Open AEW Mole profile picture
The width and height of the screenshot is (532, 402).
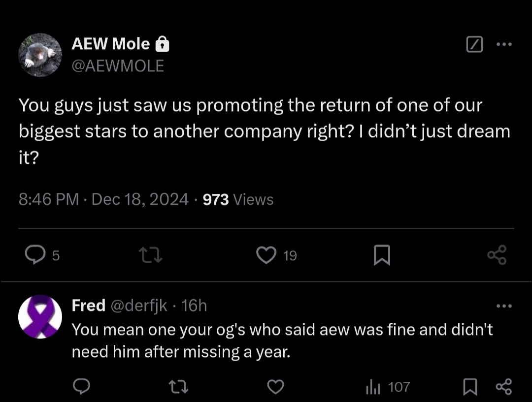pyautogui.click(x=40, y=55)
